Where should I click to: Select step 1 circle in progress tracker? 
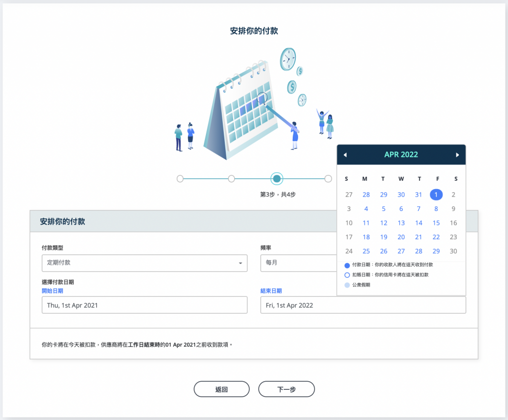tap(180, 179)
